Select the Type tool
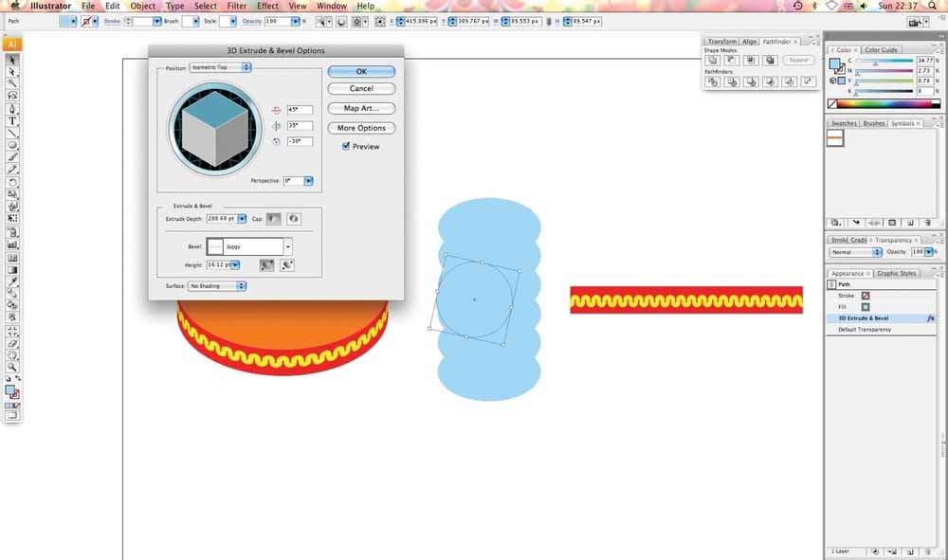This screenshot has width=948, height=560. [12, 121]
